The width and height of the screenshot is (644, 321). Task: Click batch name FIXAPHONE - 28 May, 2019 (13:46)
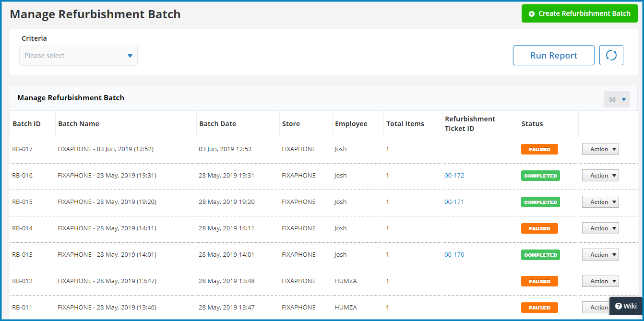pos(107,308)
